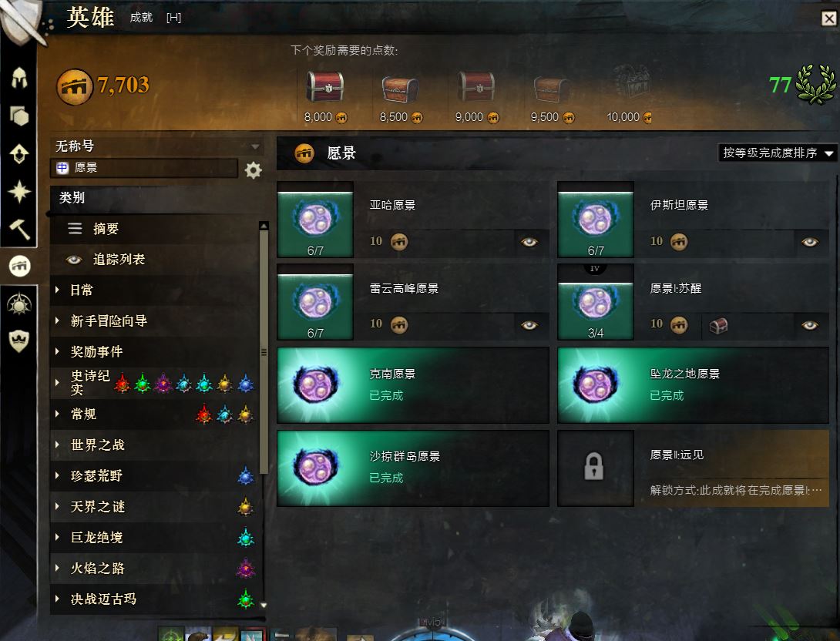840x641 pixels.
Task: Click the chest reward icon for 愿景I:苏醒
Action: pyautogui.click(x=718, y=325)
